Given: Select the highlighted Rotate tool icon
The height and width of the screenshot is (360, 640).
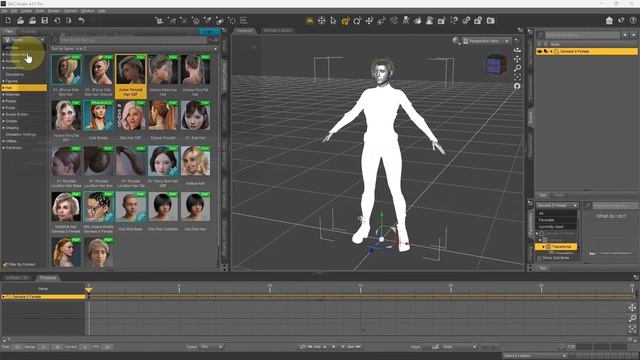Looking at the screenshot, I should click(345, 20).
